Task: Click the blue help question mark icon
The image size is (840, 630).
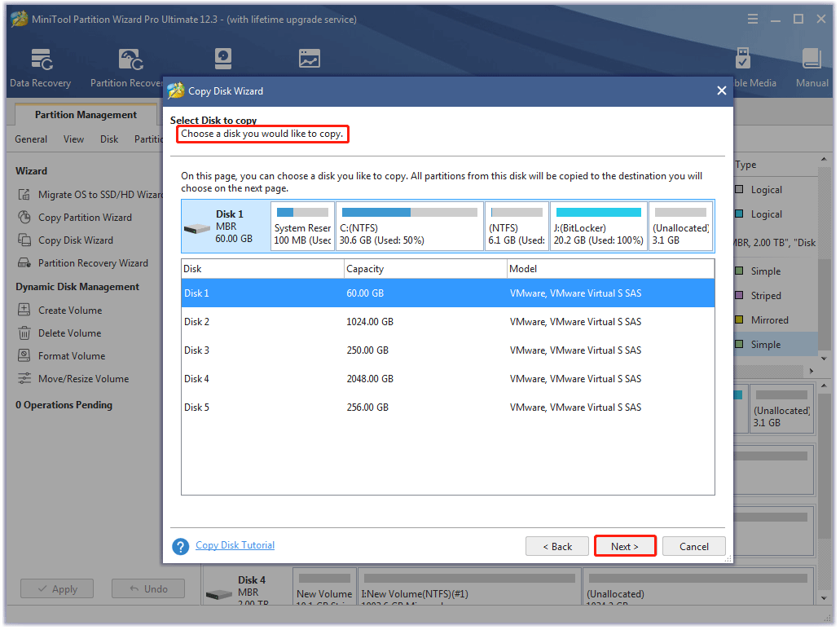Action: click(x=181, y=546)
